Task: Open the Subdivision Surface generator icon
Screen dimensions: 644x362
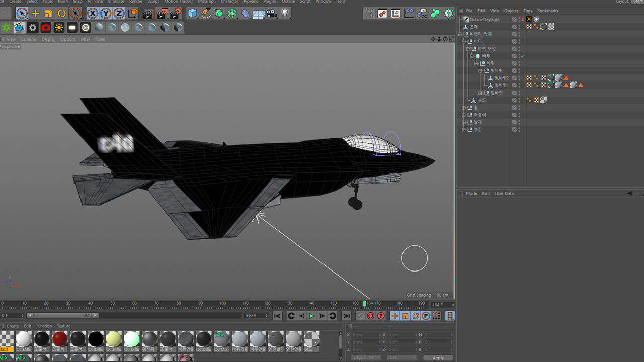Action: pyautogui.click(x=219, y=13)
